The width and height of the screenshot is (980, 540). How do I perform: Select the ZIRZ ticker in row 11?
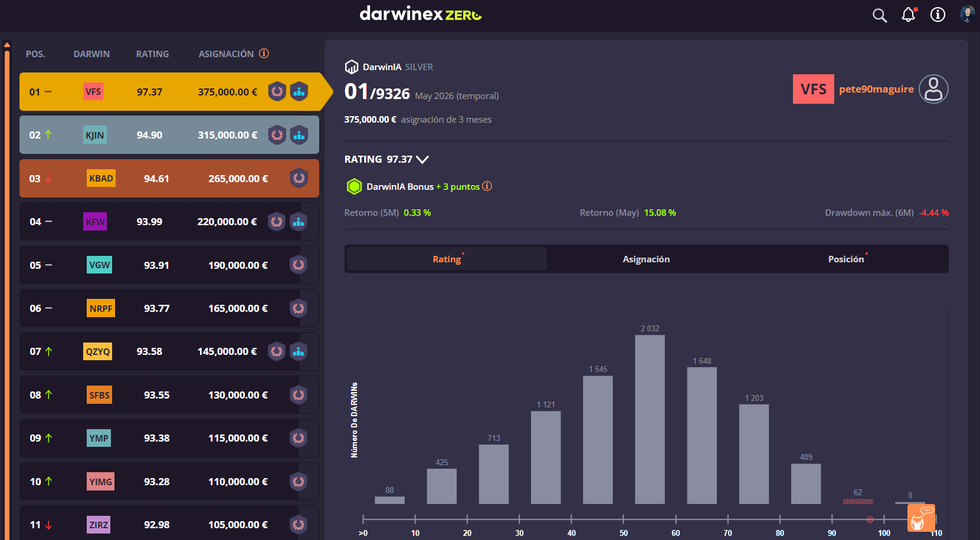tap(99, 524)
